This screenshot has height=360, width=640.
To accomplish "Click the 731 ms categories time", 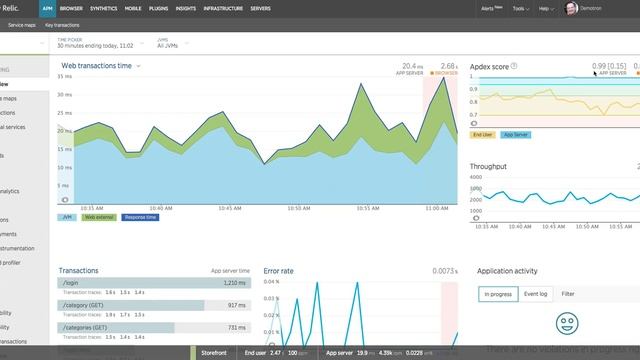I will click(237, 328).
